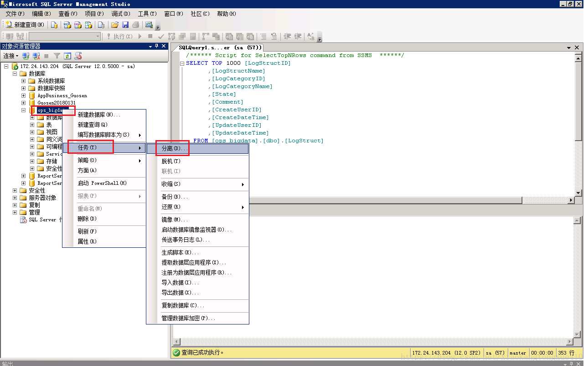Click the Filter funnel icon in Object Explorer
This screenshot has height=366, width=588.
[57, 56]
